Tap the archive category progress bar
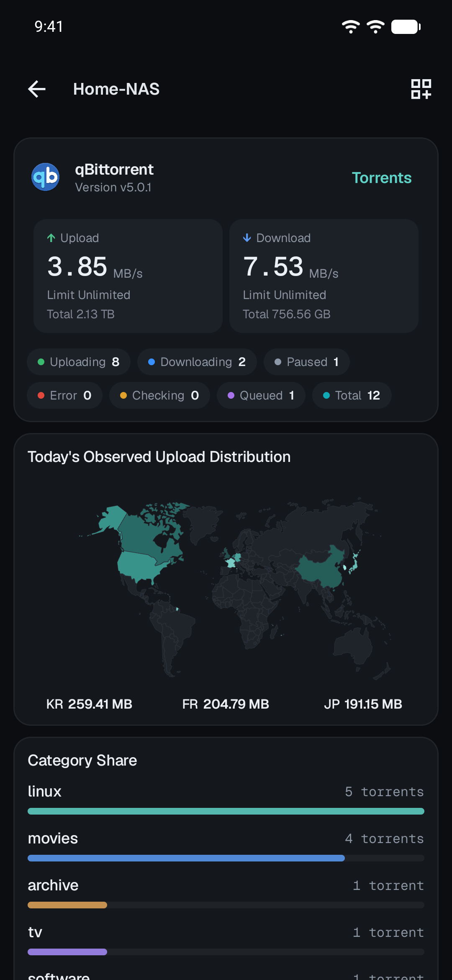The height and width of the screenshot is (980, 452). click(226, 905)
